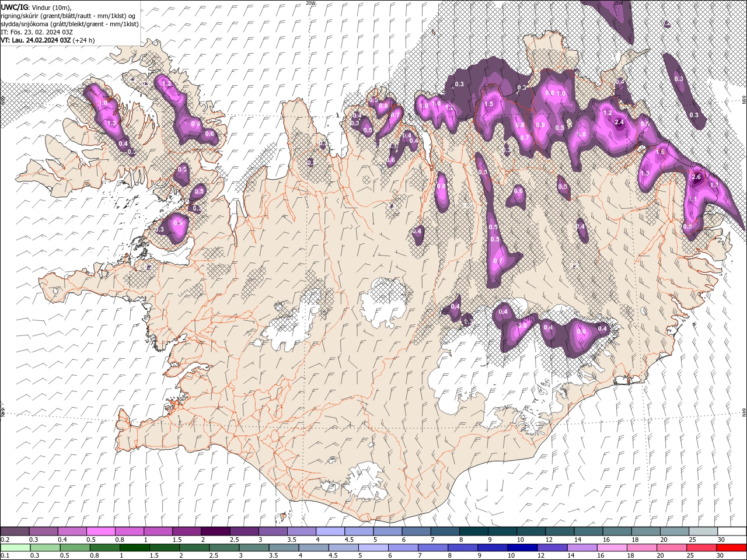
Task: Click the "rigning/skúrir" legend description line
Action: pos(68,16)
